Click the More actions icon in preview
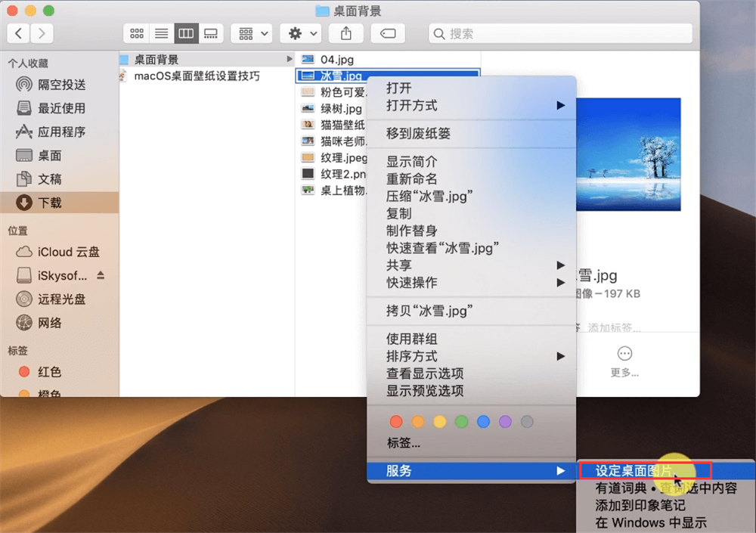Screen dimensions: 756x533 click(x=624, y=354)
